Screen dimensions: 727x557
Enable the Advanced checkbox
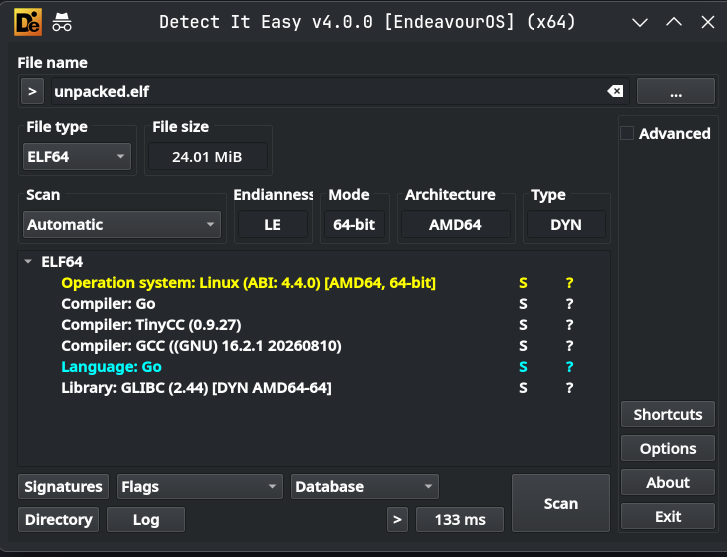(627, 133)
